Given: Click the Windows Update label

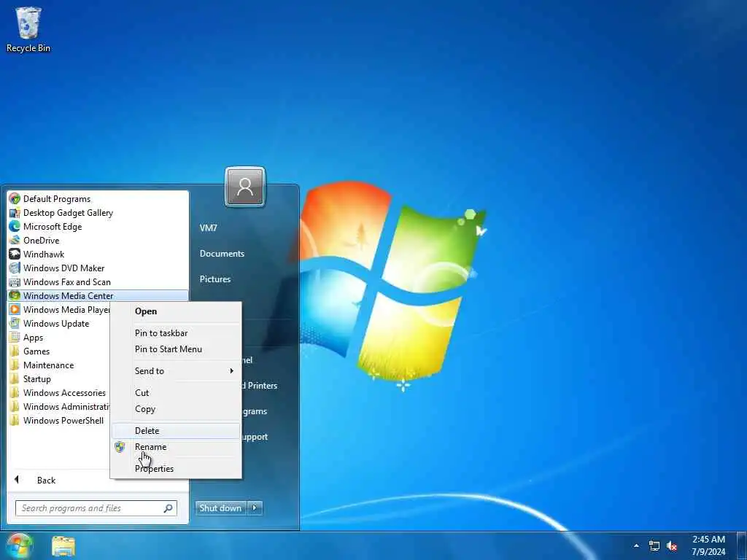Looking at the screenshot, I should click(56, 323).
